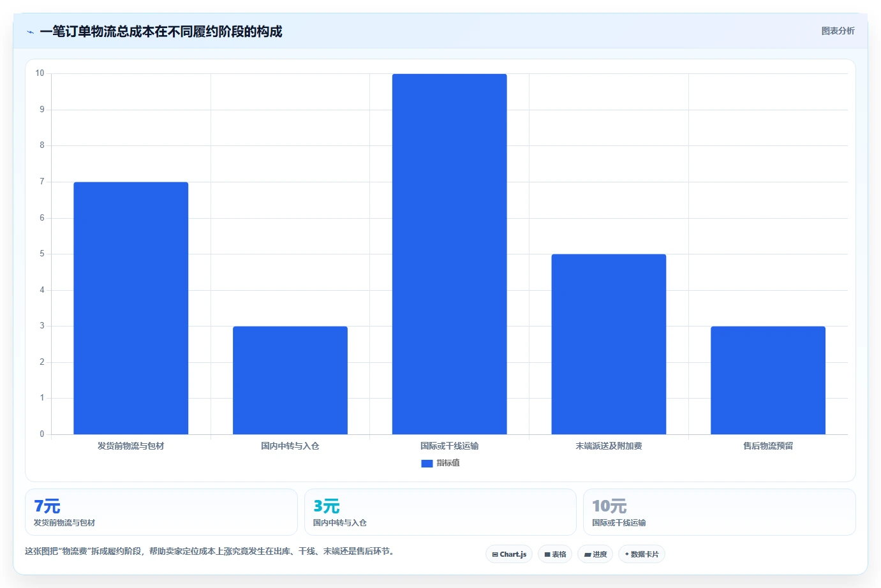Toggle the 指标值 legend color box

point(427,464)
